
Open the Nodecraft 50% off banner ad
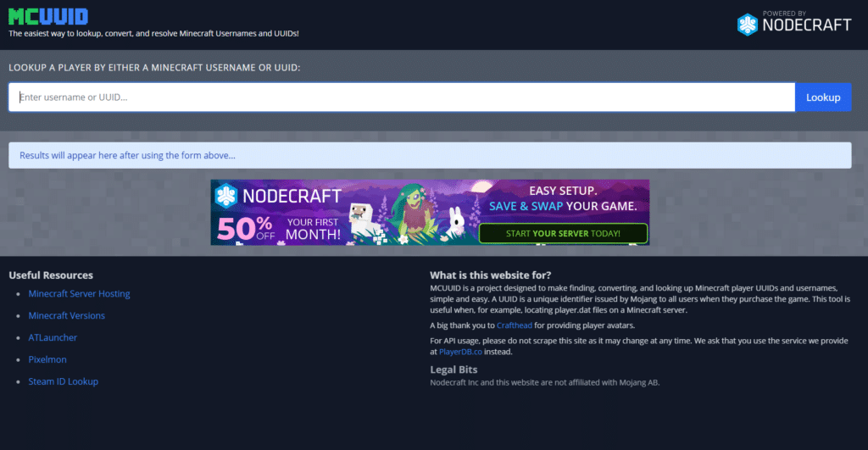pos(430,213)
